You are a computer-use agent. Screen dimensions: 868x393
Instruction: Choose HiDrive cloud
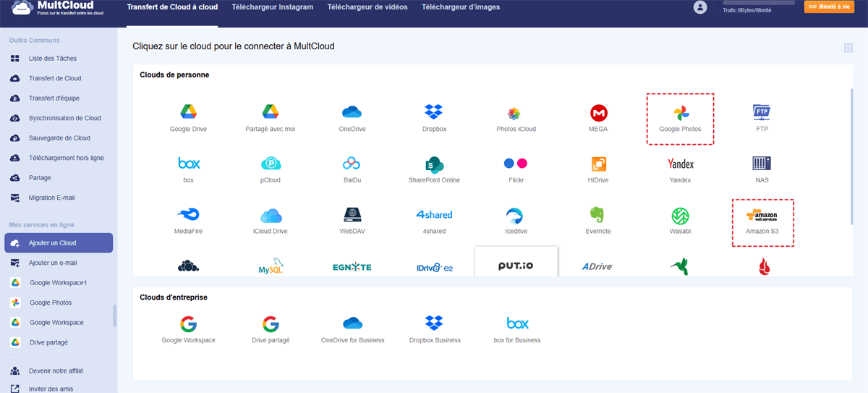coord(598,169)
